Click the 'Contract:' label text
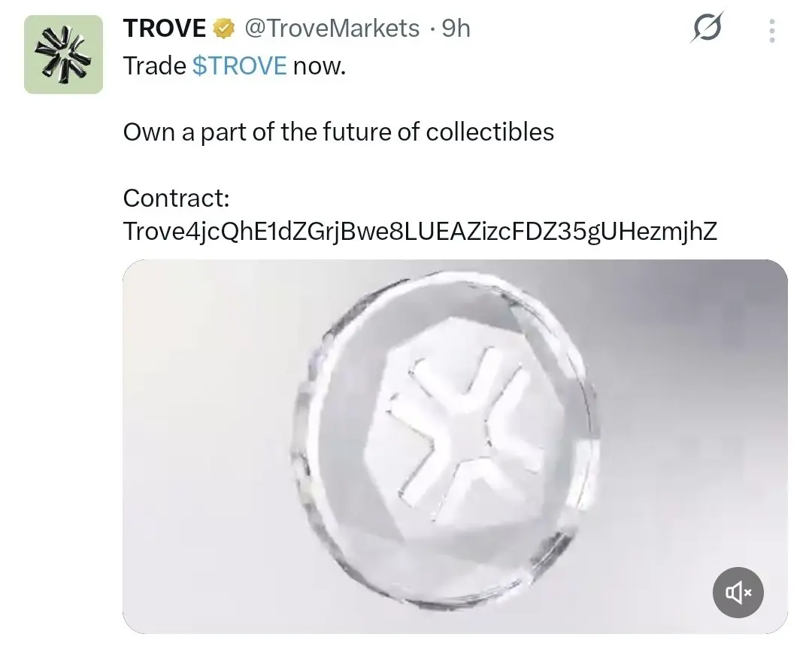 point(176,198)
